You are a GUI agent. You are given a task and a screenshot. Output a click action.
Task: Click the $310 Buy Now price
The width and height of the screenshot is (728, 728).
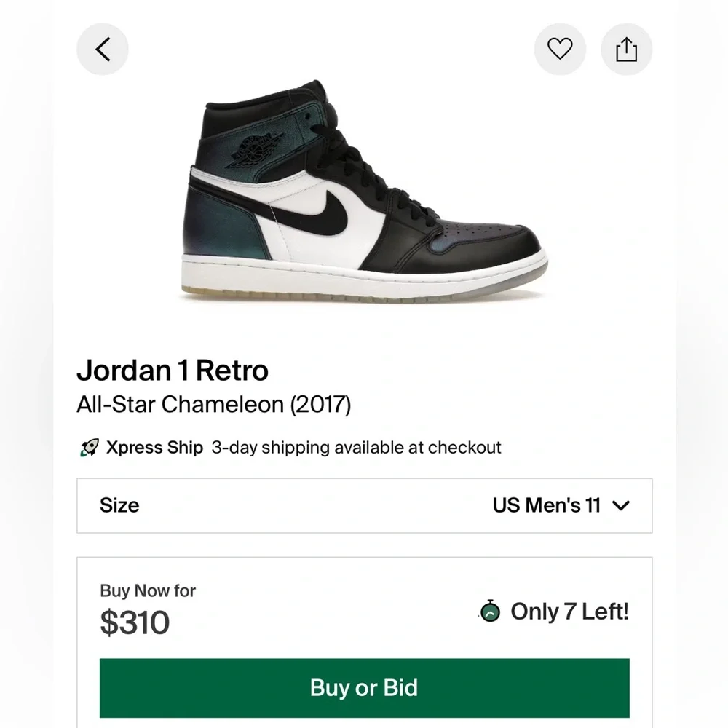pos(135,622)
